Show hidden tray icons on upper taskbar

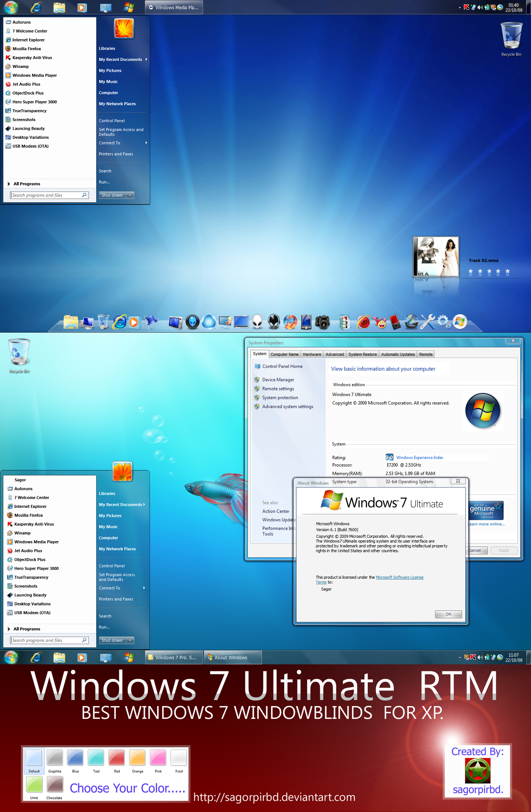click(x=460, y=7)
